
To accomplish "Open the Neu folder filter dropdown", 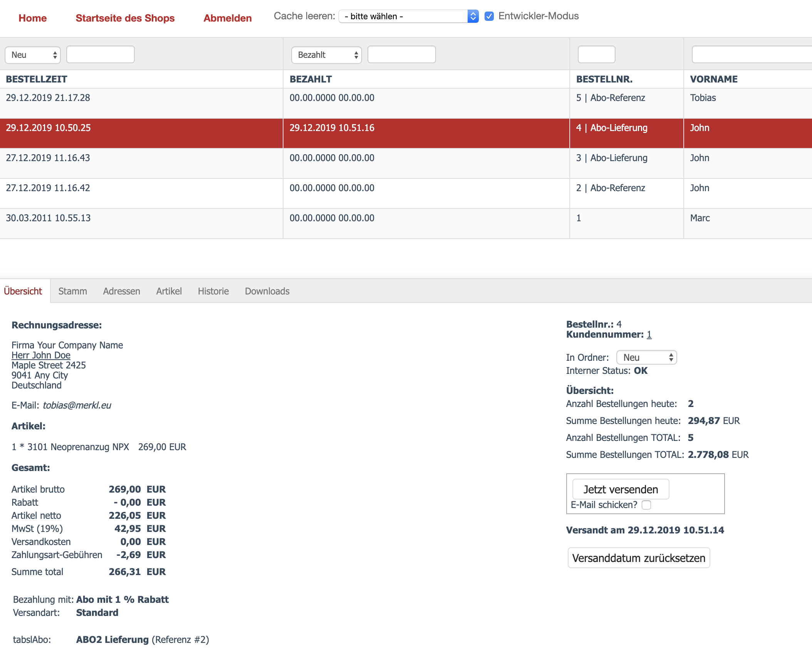I will pyautogui.click(x=33, y=55).
